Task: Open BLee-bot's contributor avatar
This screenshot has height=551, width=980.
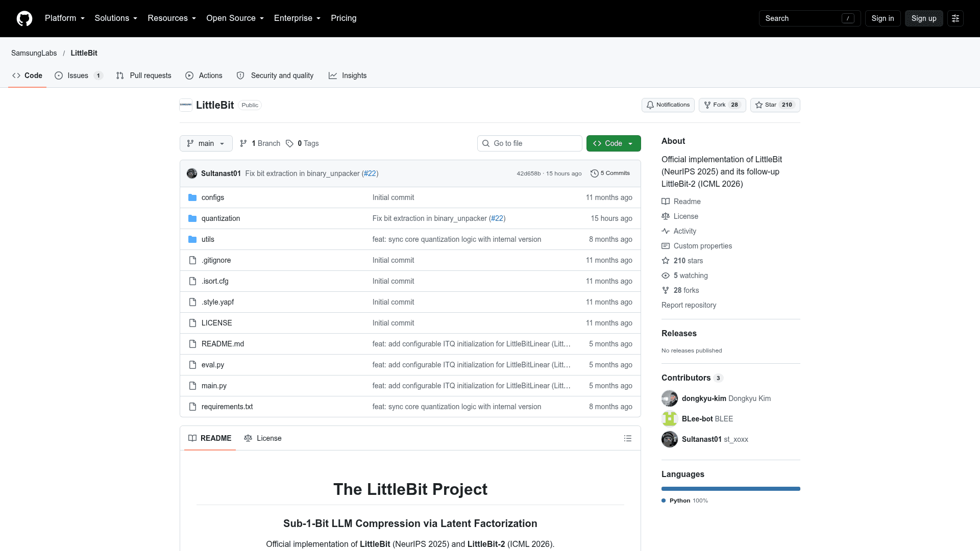Action: 670,419
